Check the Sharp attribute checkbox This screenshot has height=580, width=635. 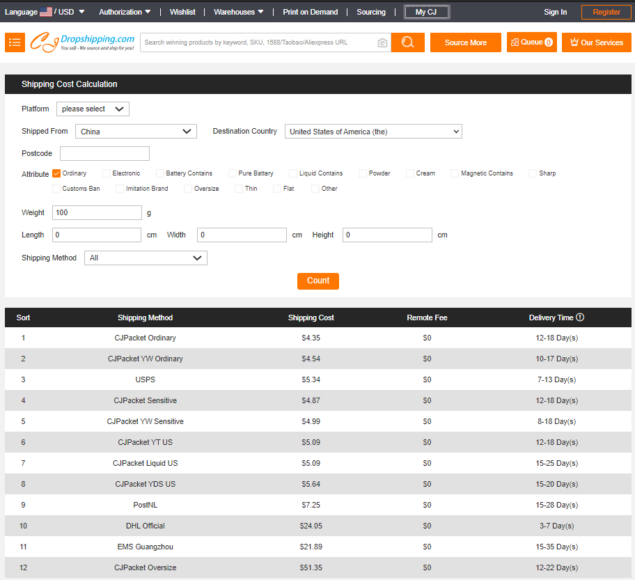tap(533, 173)
